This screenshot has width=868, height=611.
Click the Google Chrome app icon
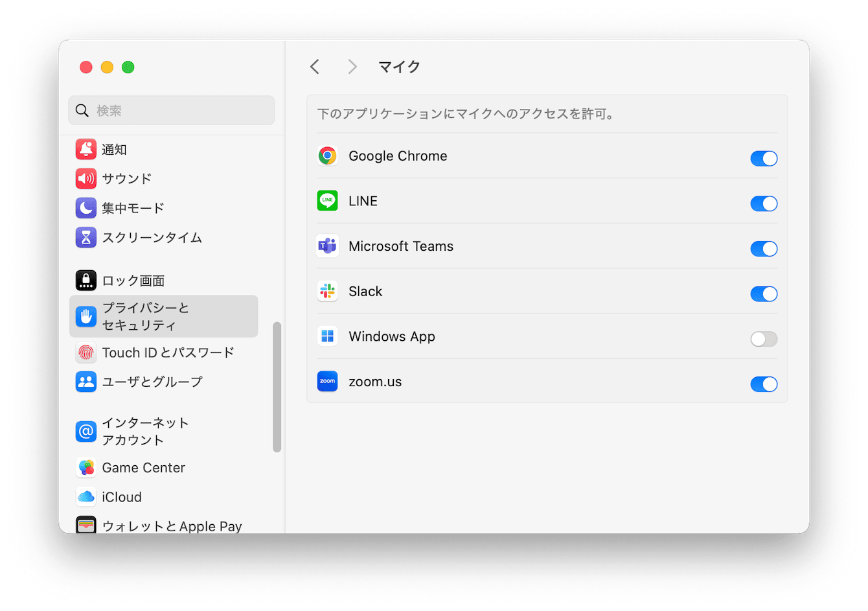[328, 156]
